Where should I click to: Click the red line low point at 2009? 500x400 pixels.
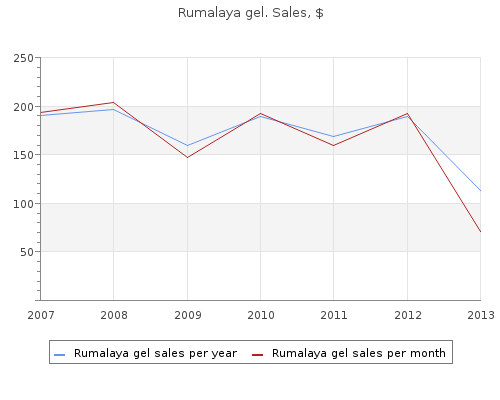pos(187,157)
